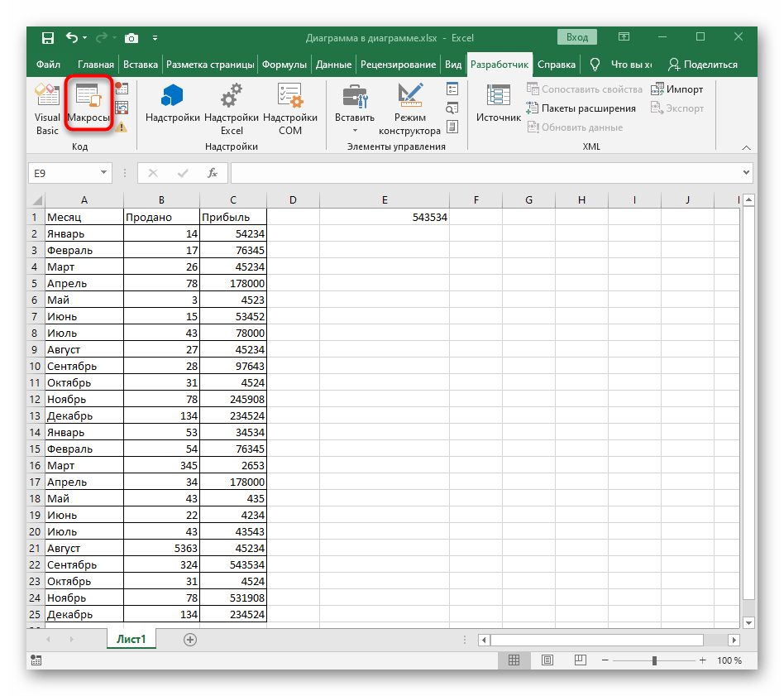Click the Импорт XML button
784x696 pixels.
click(677, 89)
